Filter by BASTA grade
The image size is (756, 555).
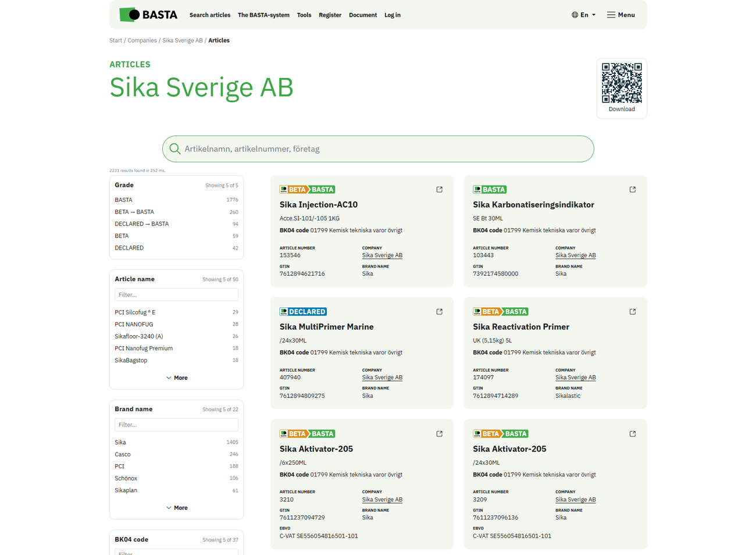point(123,200)
